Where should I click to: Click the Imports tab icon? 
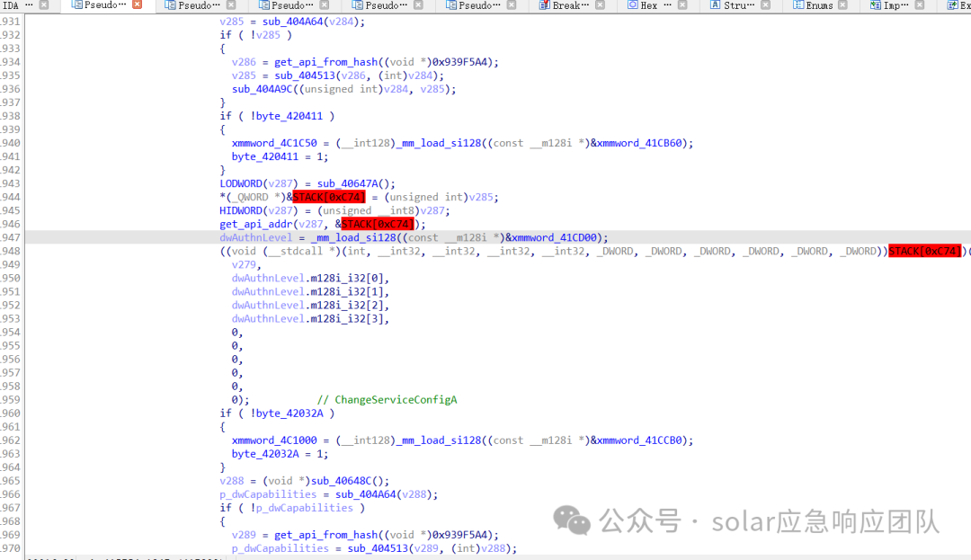click(x=875, y=5)
